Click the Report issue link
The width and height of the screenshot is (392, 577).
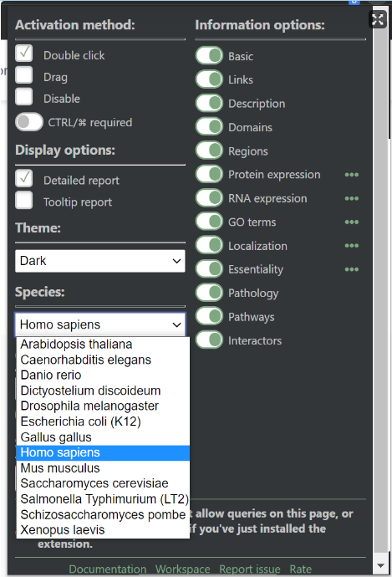click(x=250, y=569)
